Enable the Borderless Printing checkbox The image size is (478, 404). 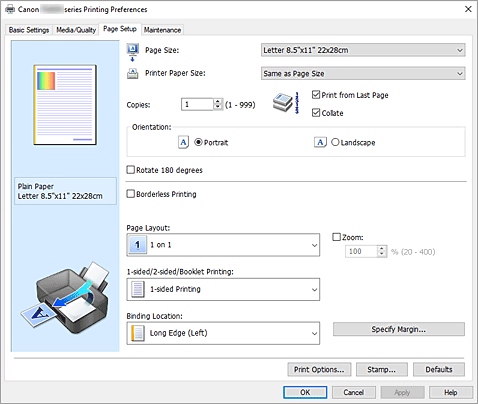pyautogui.click(x=131, y=194)
